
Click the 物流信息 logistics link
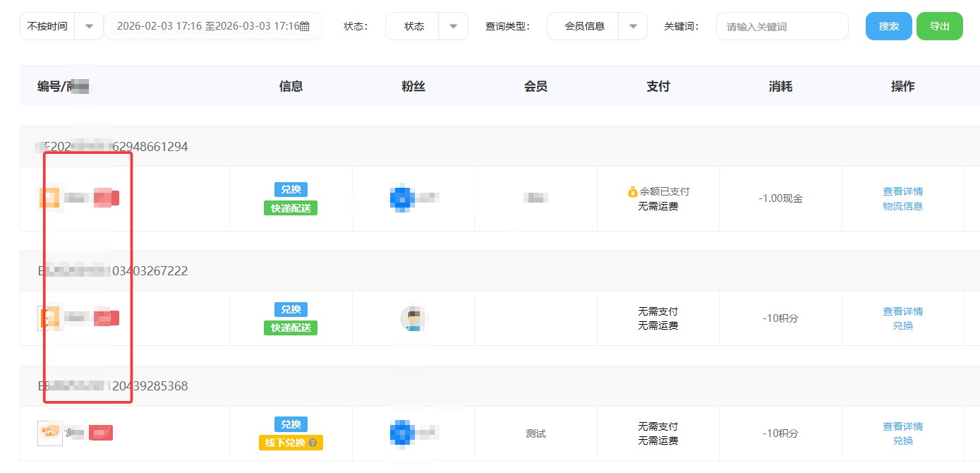903,206
